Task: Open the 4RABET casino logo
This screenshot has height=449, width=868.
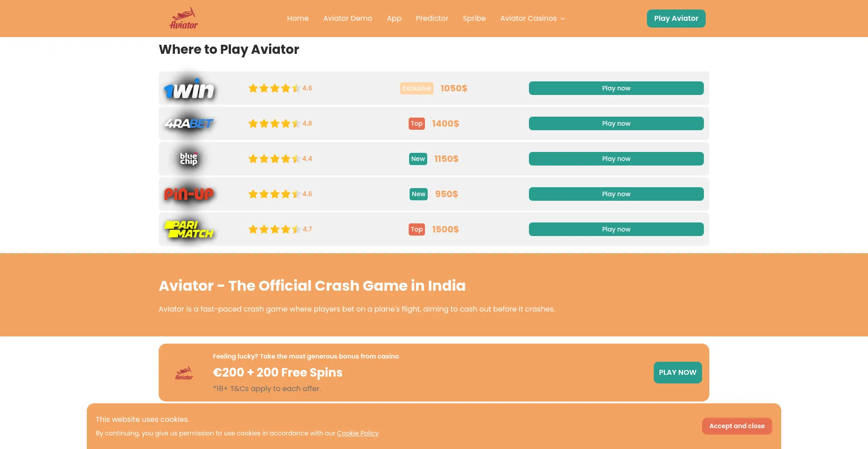Action: pyautogui.click(x=189, y=123)
